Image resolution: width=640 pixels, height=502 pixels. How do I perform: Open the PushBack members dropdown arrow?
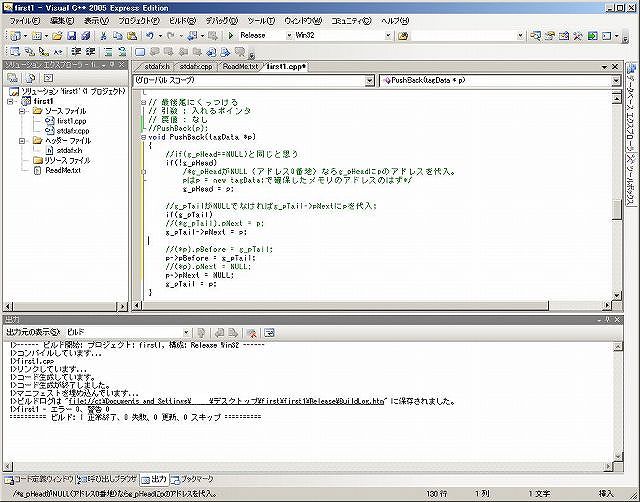click(616, 81)
